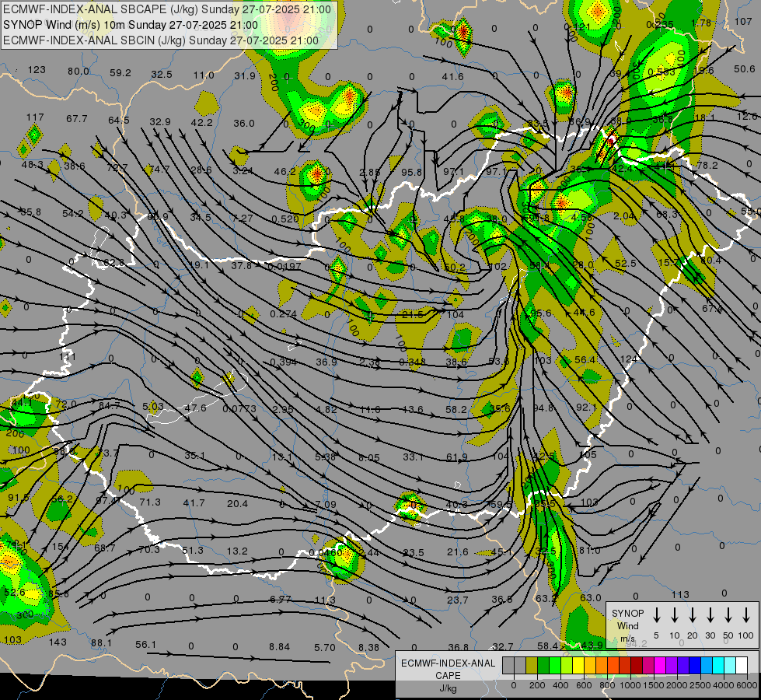Image resolution: width=761 pixels, height=700 pixels.
Task: Click the wind arrow above the 100 m/s label
Action: [746, 614]
